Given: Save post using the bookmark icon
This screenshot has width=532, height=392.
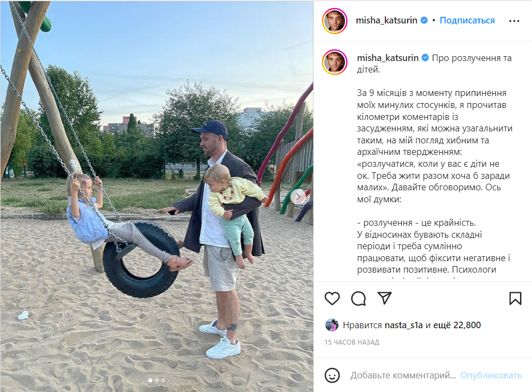Looking at the screenshot, I should (x=515, y=298).
